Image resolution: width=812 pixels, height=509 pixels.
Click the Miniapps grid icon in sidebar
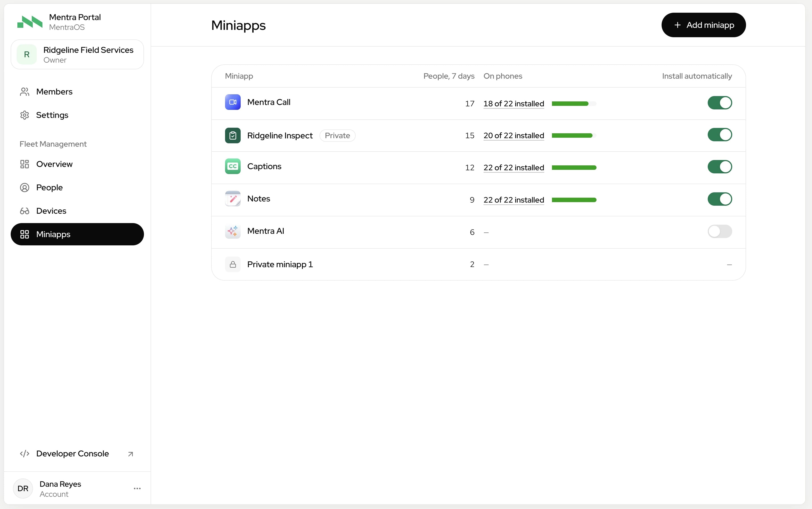pos(25,234)
